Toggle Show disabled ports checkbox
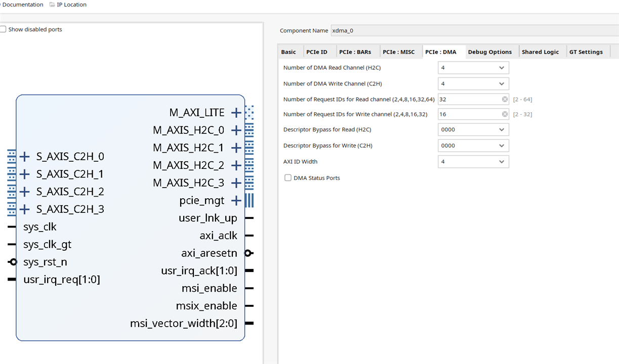Image resolution: width=619 pixels, height=364 pixels. [3, 29]
